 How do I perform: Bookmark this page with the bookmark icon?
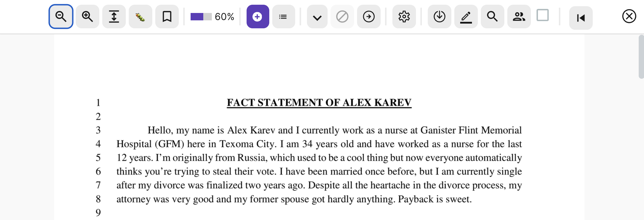coord(167,17)
